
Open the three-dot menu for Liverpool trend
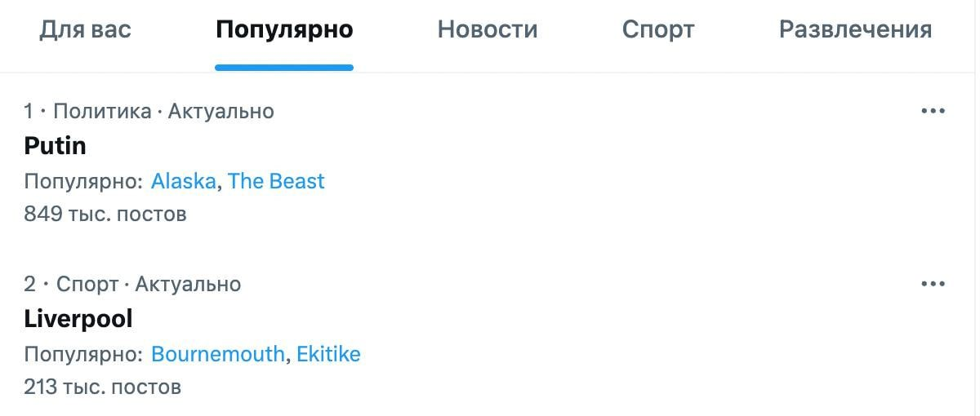[x=932, y=284]
